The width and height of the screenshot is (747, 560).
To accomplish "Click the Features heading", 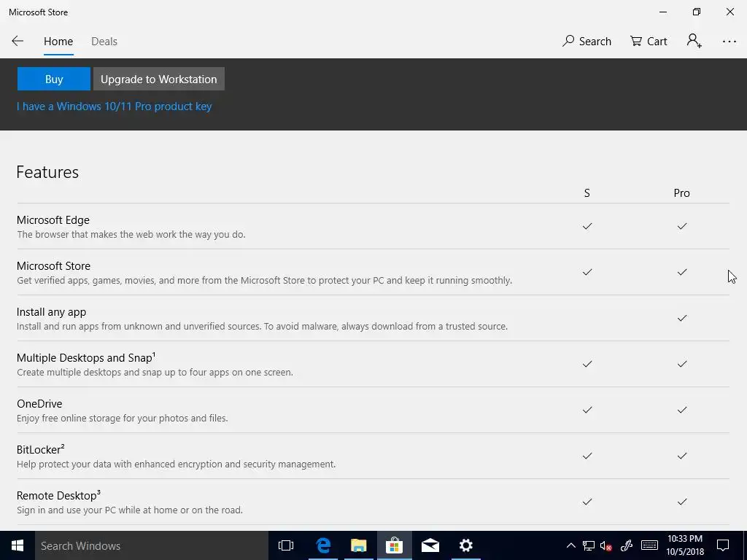I will (x=47, y=172).
